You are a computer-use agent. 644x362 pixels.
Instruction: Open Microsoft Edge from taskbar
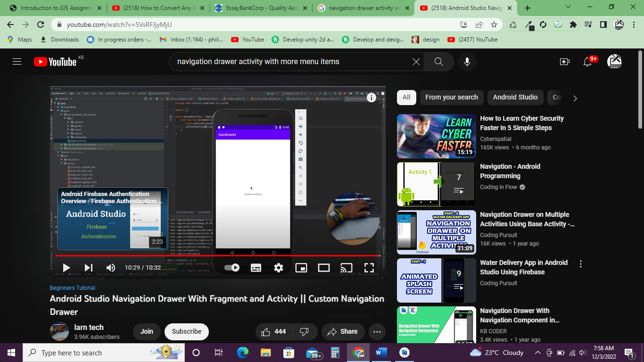click(243, 353)
